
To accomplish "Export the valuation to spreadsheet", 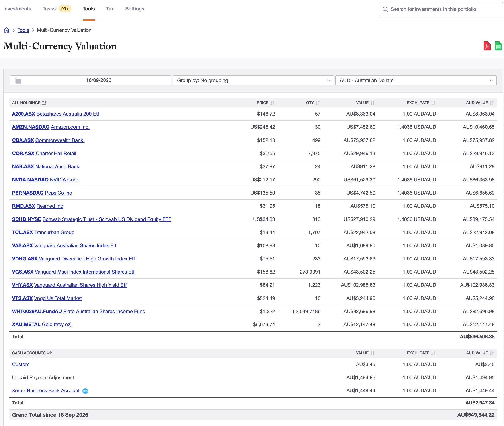I will pyautogui.click(x=498, y=46).
